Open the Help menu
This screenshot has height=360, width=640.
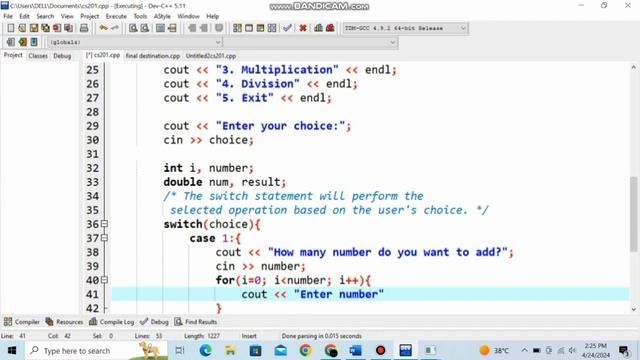[212, 16]
